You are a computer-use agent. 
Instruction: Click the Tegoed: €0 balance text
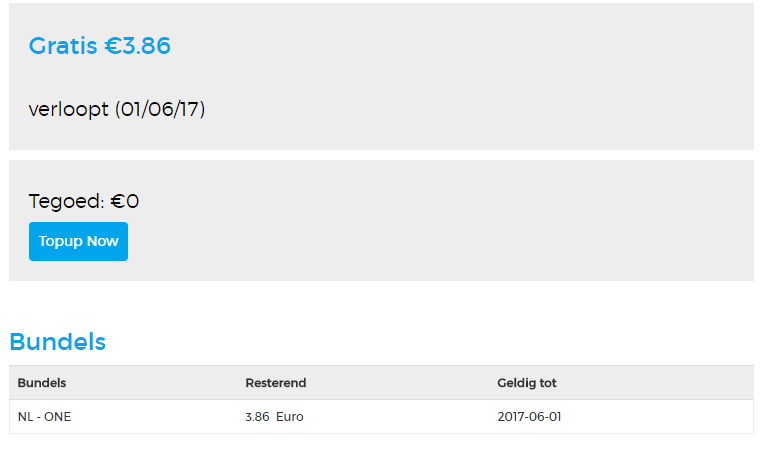point(84,201)
